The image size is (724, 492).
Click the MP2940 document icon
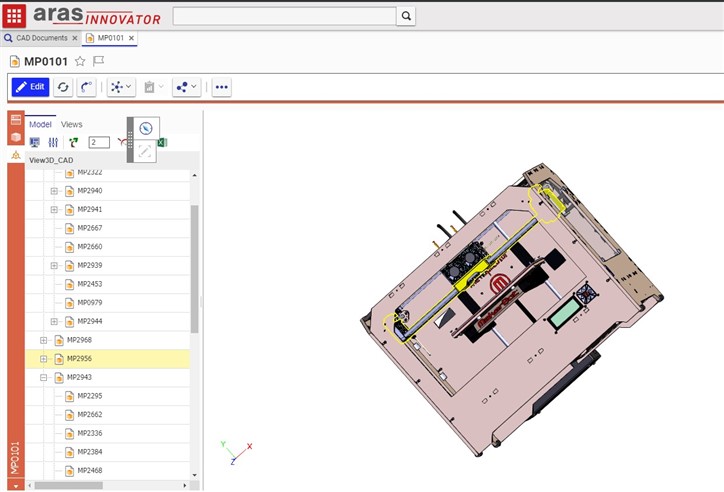[69, 191]
